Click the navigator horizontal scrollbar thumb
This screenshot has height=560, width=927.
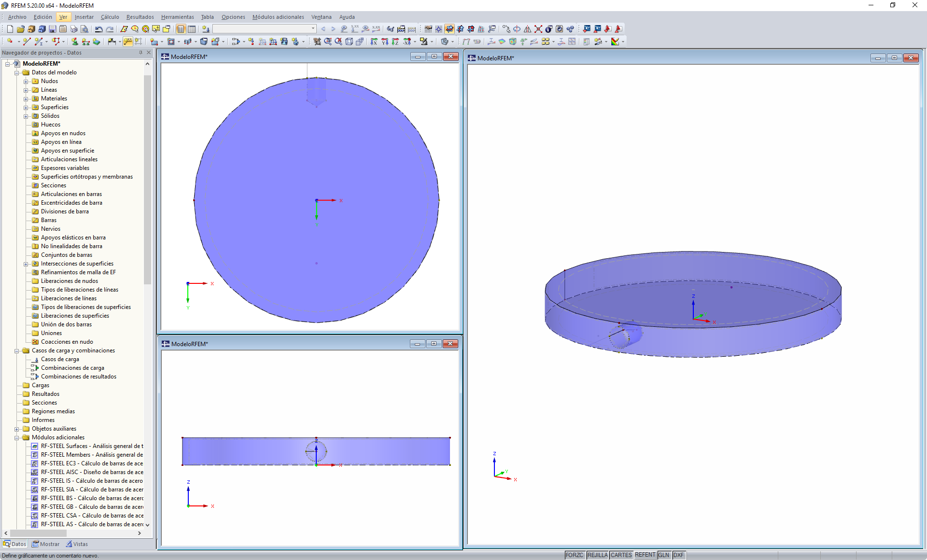(x=38, y=533)
